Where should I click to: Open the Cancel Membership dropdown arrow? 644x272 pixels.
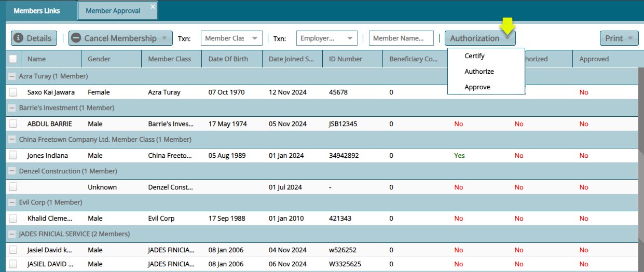[x=164, y=38]
